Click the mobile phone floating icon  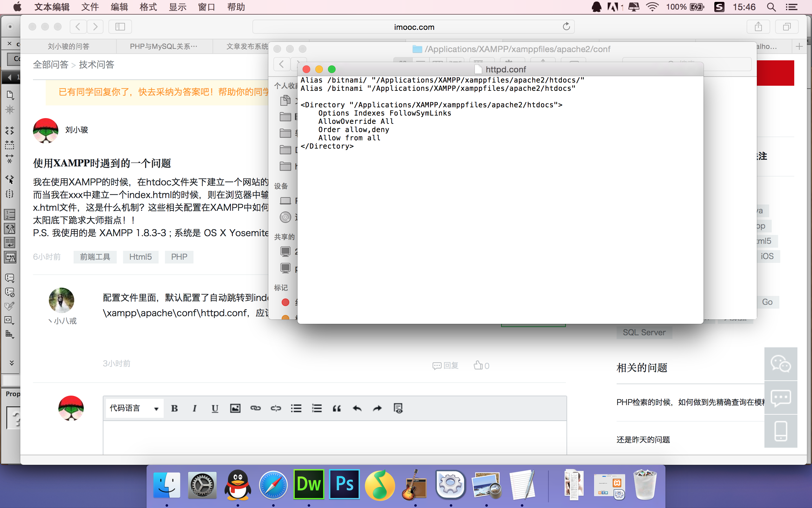coord(781,431)
